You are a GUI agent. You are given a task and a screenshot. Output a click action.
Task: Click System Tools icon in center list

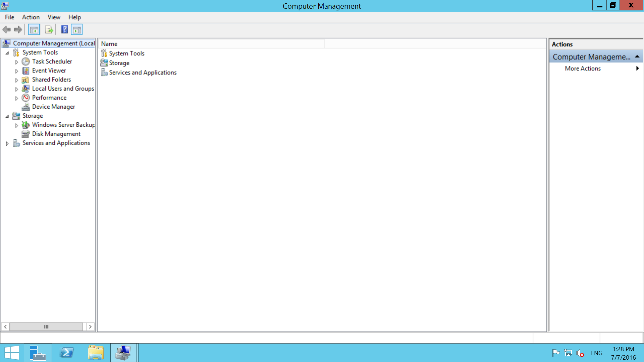tap(104, 53)
